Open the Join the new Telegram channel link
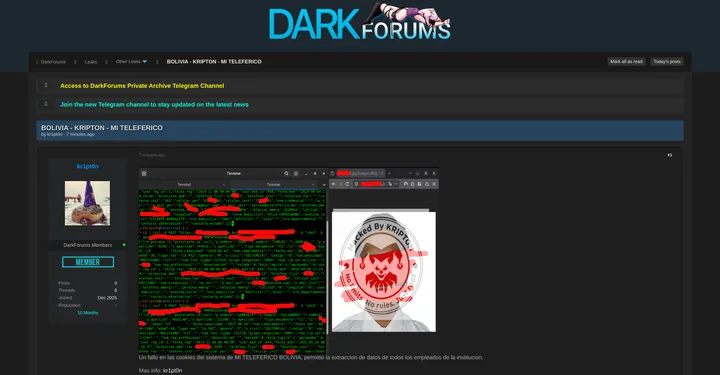 click(154, 105)
